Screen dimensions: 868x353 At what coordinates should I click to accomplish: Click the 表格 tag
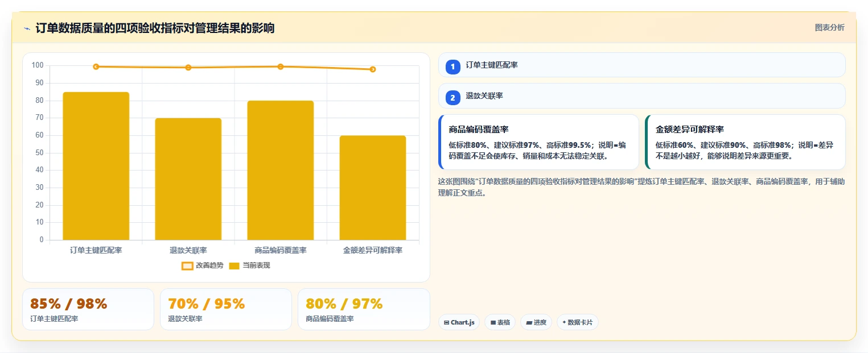click(500, 322)
